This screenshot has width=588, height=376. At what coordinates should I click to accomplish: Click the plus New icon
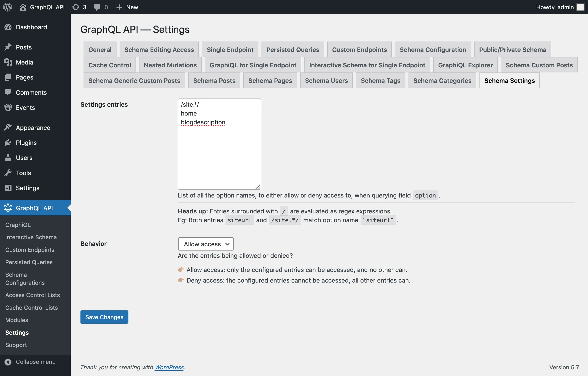click(x=119, y=7)
